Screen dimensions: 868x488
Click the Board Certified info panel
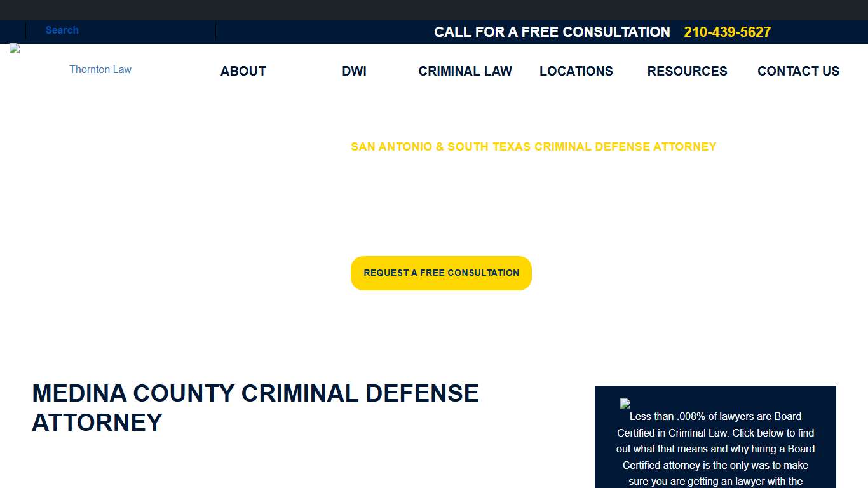click(x=715, y=438)
